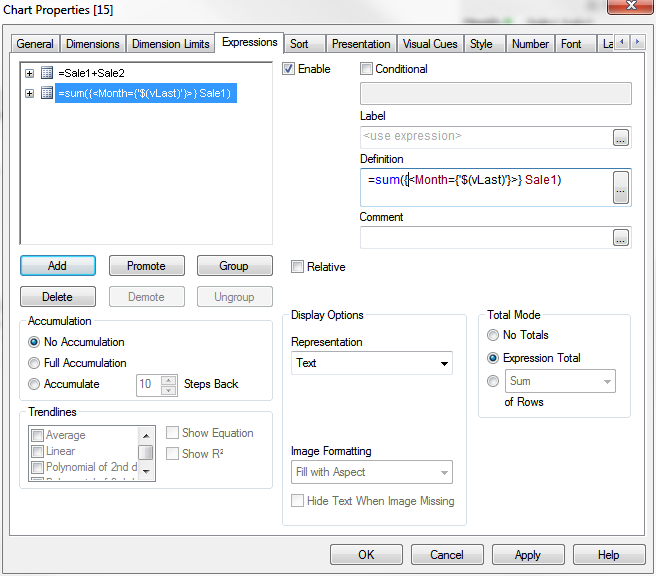Image resolution: width=656 pixels, height=576 pixels.
Task: Click the Apply button
Action: point(528,555)
